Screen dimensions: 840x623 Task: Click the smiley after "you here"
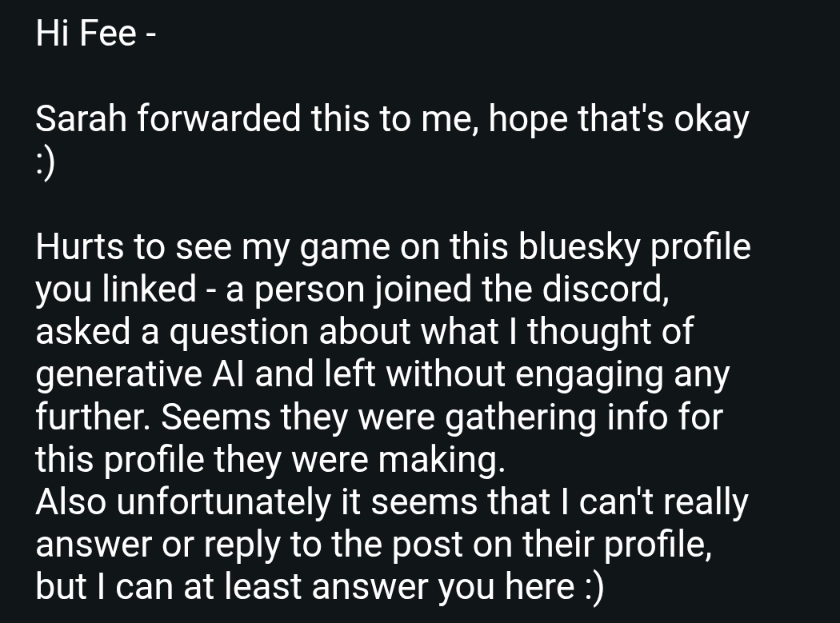(590, 588)
